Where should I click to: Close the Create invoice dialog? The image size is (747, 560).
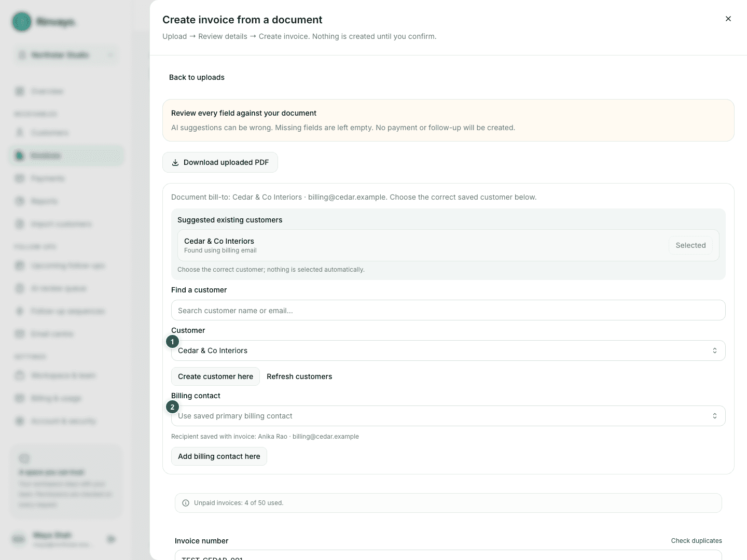point(728,19)
